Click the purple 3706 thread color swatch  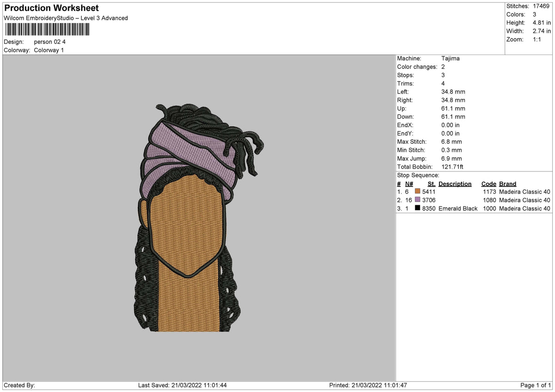click(418, 200)
